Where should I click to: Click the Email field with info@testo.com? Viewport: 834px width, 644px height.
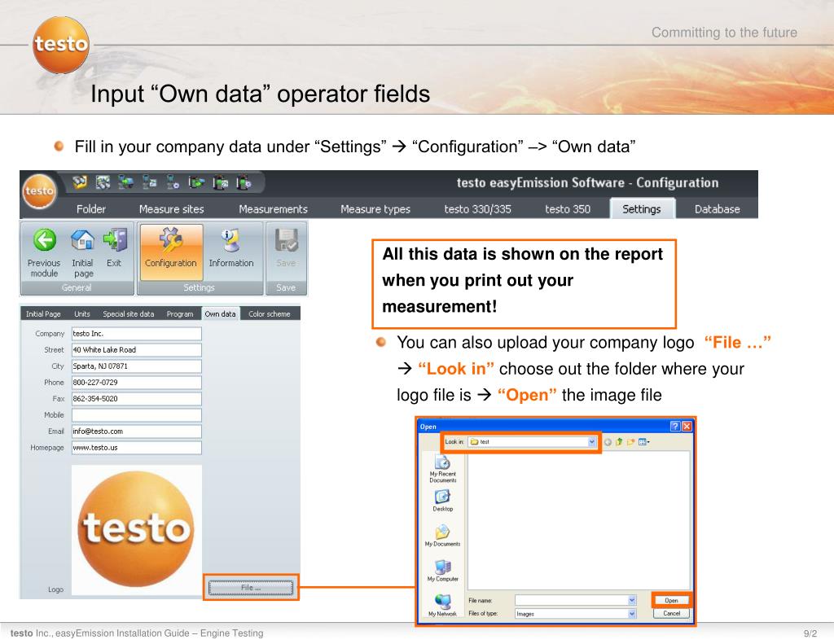pyautogui.click(x=137, y=432)
